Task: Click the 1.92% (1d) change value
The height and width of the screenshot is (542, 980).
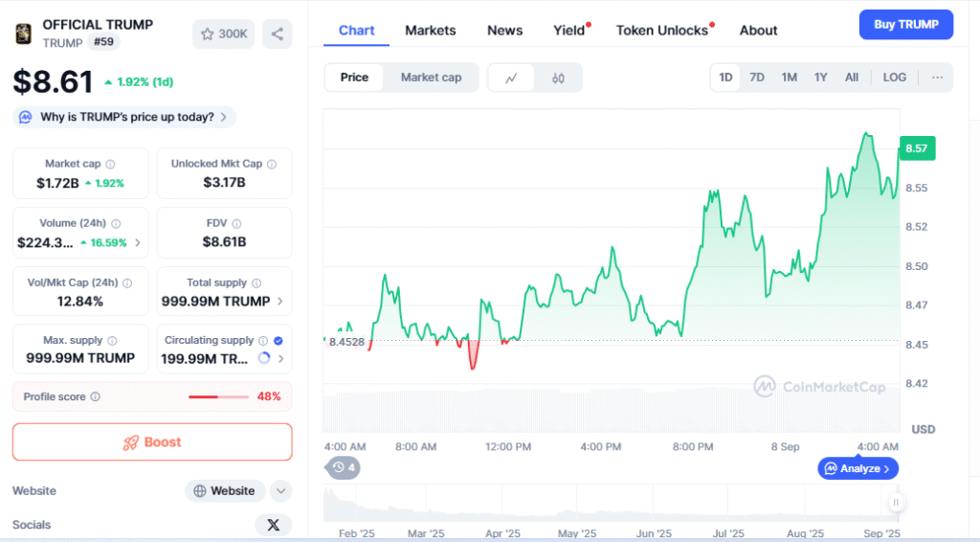Action: tap(145, 82)
